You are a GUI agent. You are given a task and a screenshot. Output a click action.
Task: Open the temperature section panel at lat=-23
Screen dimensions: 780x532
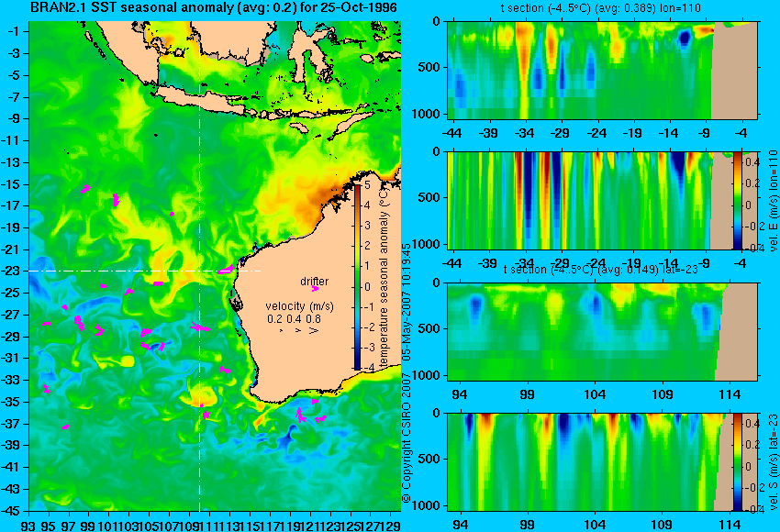click(602, 332)
